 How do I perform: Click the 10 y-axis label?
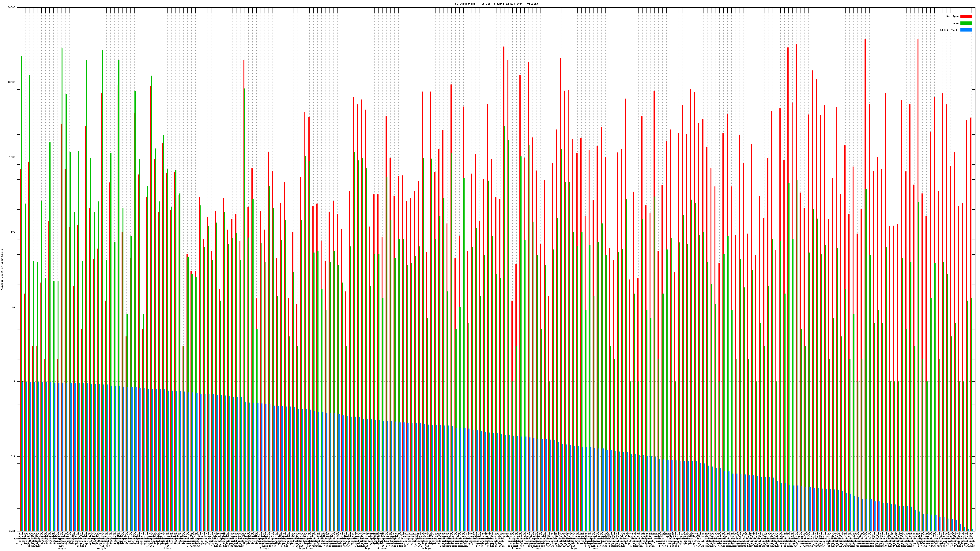(14, 307)
